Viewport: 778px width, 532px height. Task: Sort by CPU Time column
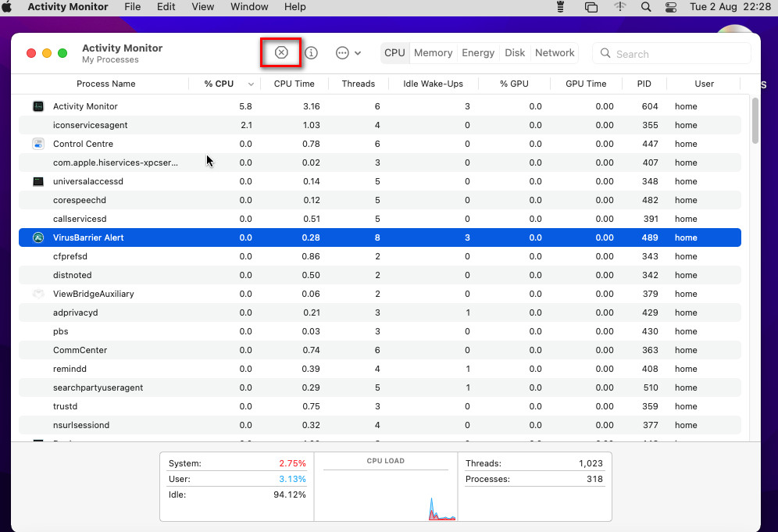[x=294, y=84]
